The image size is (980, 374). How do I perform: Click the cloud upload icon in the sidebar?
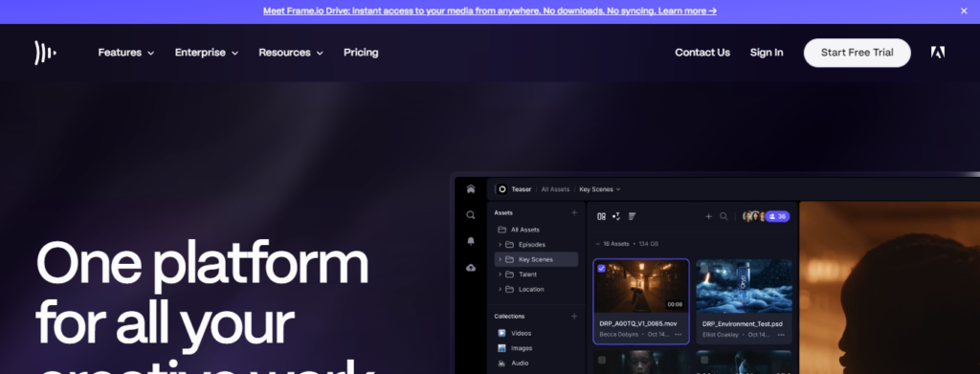tap(471, 267)
